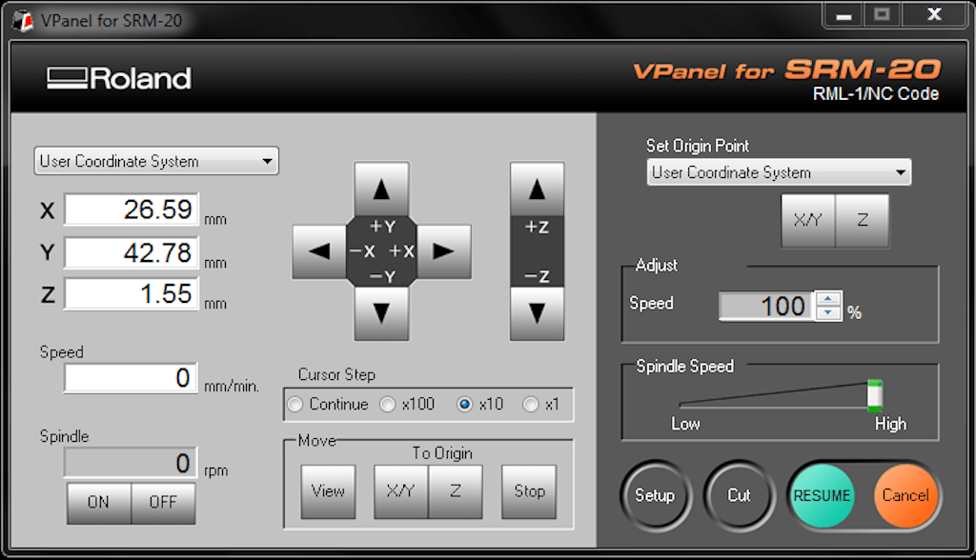Open coordinate system dropdown above X value
The image size is (976, 560).
[x=156, y=161]
